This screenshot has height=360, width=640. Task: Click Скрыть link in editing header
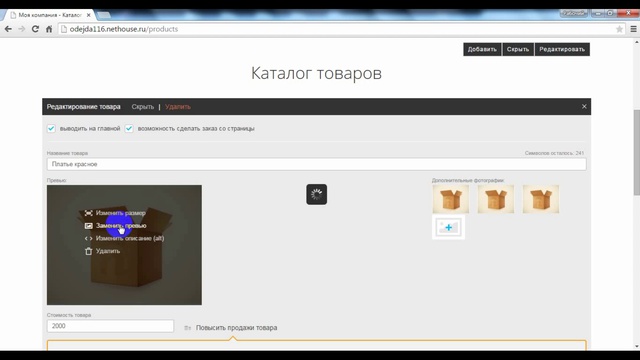[x=142, y=107]
